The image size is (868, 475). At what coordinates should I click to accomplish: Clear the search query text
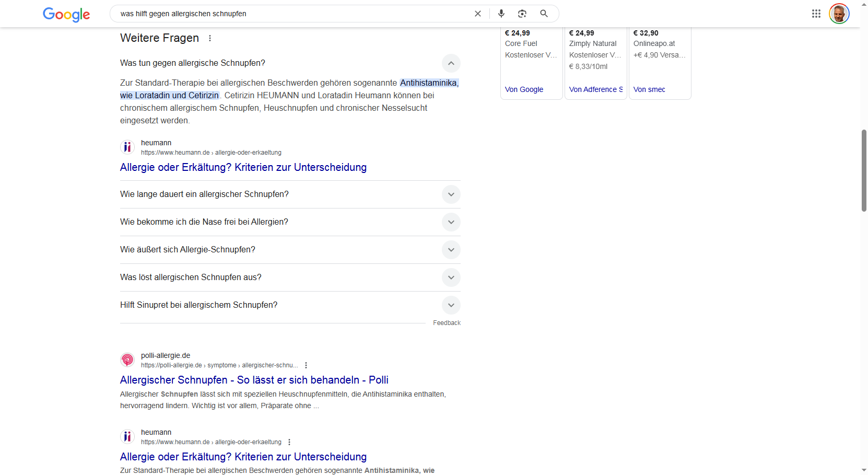(477, 14)
